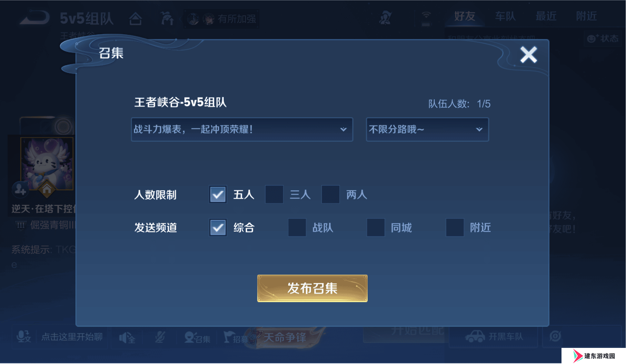Expand the 战斗力爆表 message dropdown

pos(242,129)
